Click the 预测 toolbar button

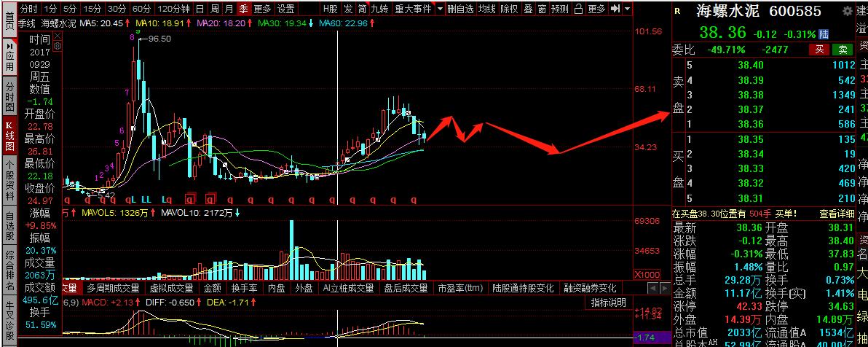[560, 9]
